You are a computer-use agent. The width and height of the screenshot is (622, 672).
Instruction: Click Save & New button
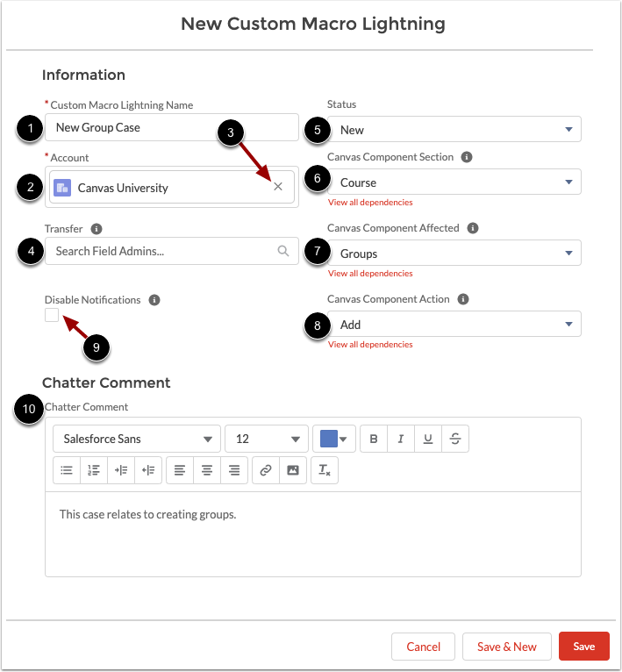click(507, 647)
